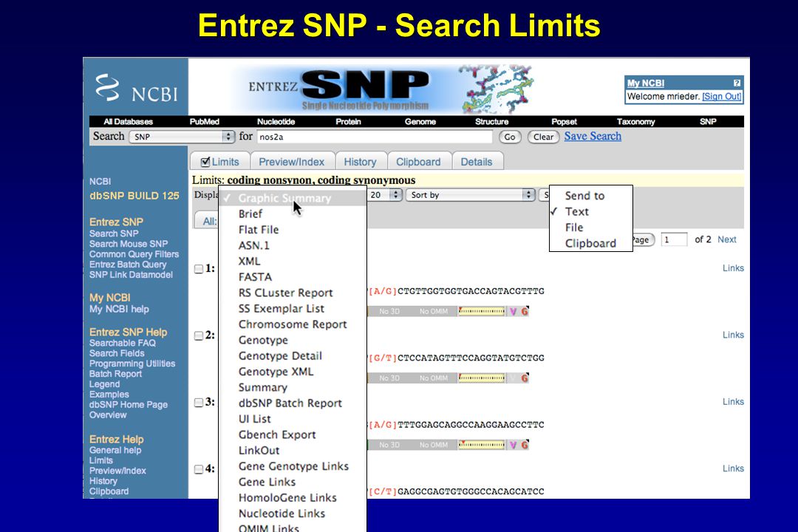Tick the checkbox for result 1
The image size is (798, 532).
(199, 269)
